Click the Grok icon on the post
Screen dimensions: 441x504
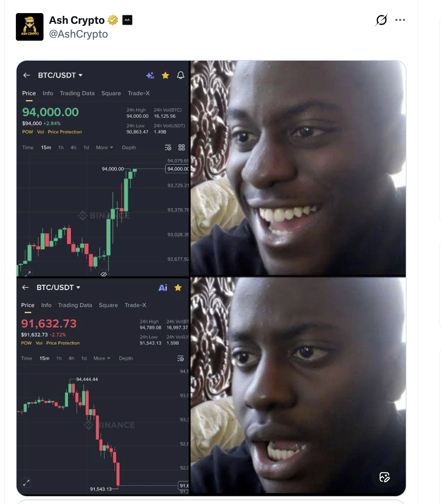pos(381,20)
